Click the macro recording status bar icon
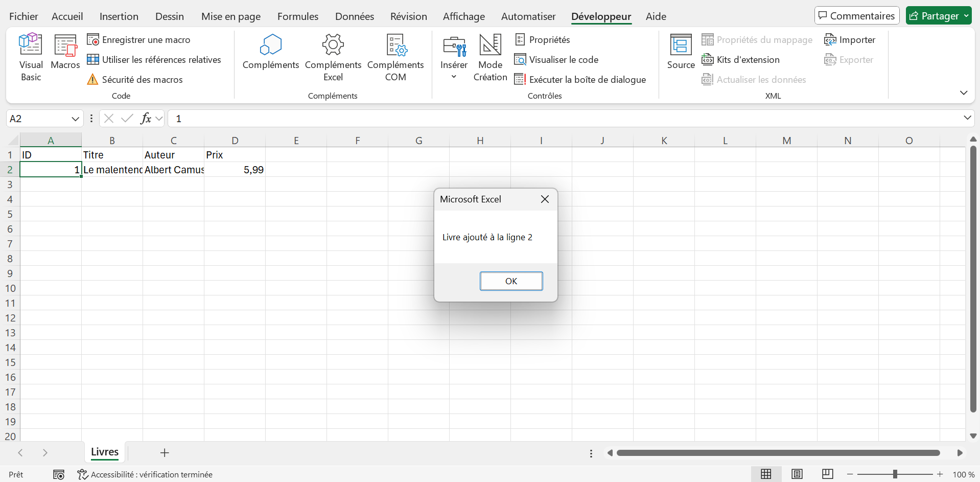 pos(59,474)
